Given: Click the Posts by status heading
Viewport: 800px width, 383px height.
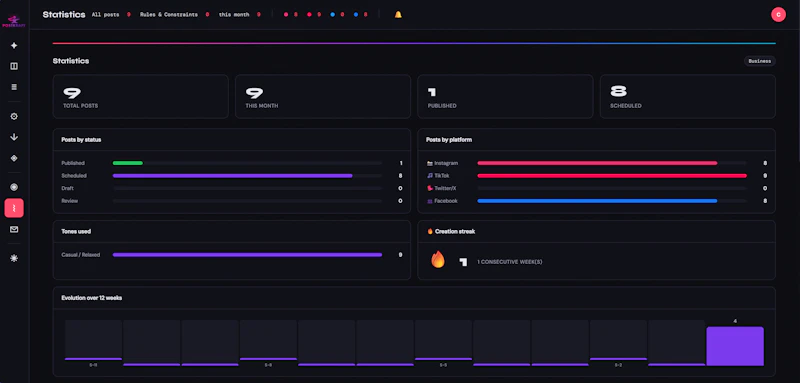Looking at the screenshot, I should pos(81,139).
